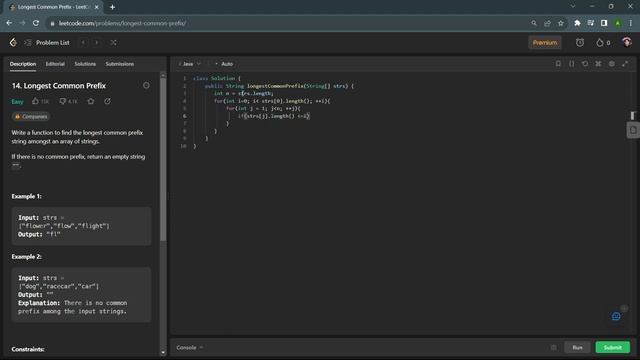Open the Chrome three-dot menu
Image resolution: width=640 pixels, height=360 pixels.
[631, 23]
